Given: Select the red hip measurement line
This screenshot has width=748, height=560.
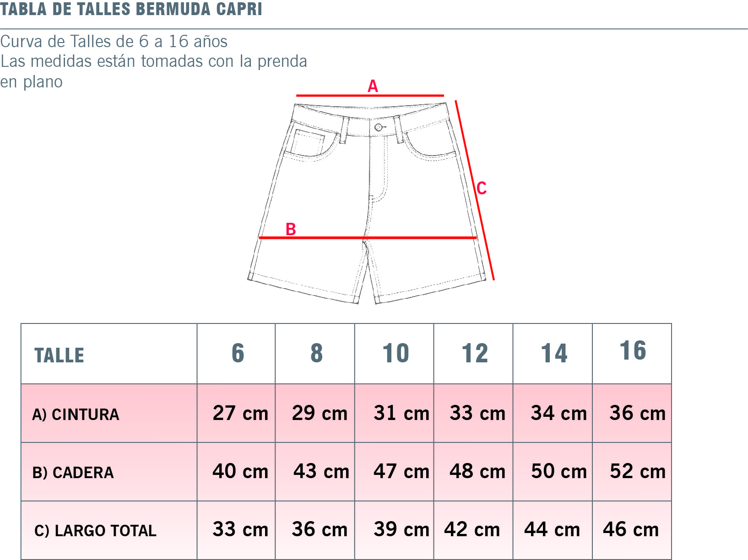Looking at the screenshot, I should tap(368, 238).
